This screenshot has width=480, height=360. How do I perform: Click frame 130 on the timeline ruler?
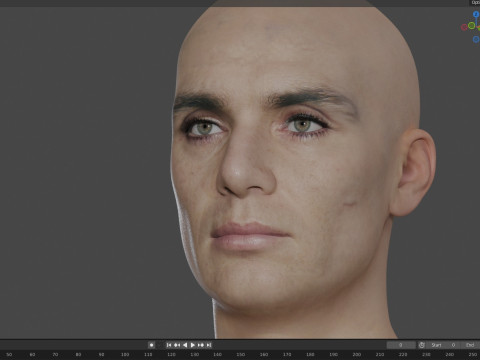coord(194,355)
